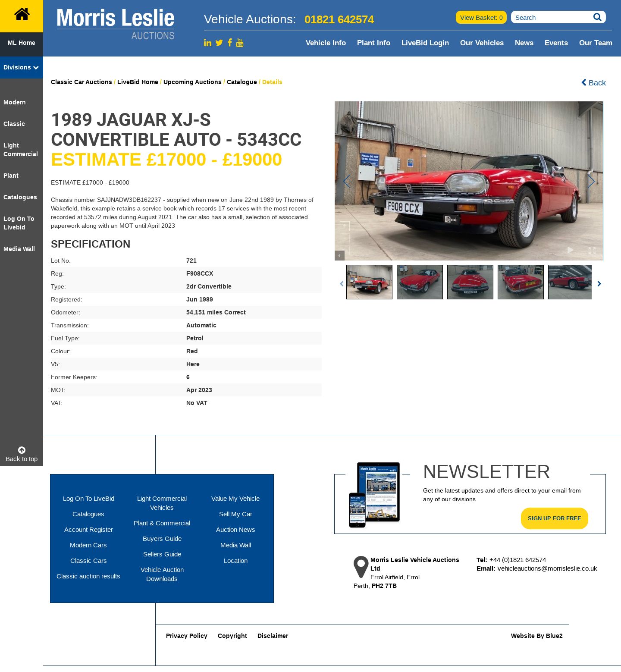Image resolution: width=621 pixels, height=672 pixels.
Task: Open Classic auction results footer link
Action: 88,576
